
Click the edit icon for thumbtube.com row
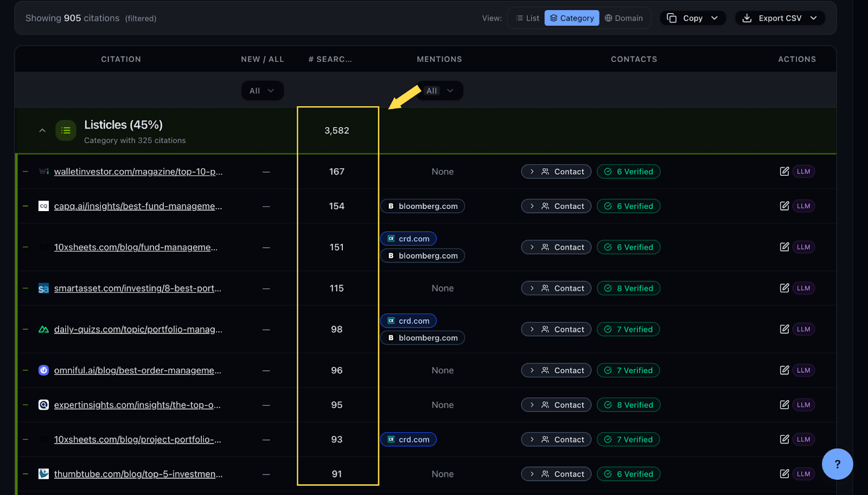(784, 474)
